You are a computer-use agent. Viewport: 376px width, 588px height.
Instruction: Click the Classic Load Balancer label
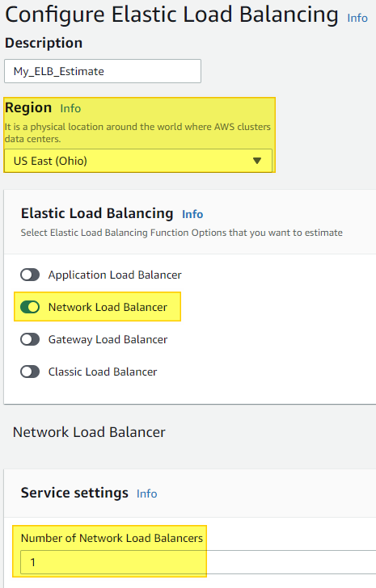103,372
